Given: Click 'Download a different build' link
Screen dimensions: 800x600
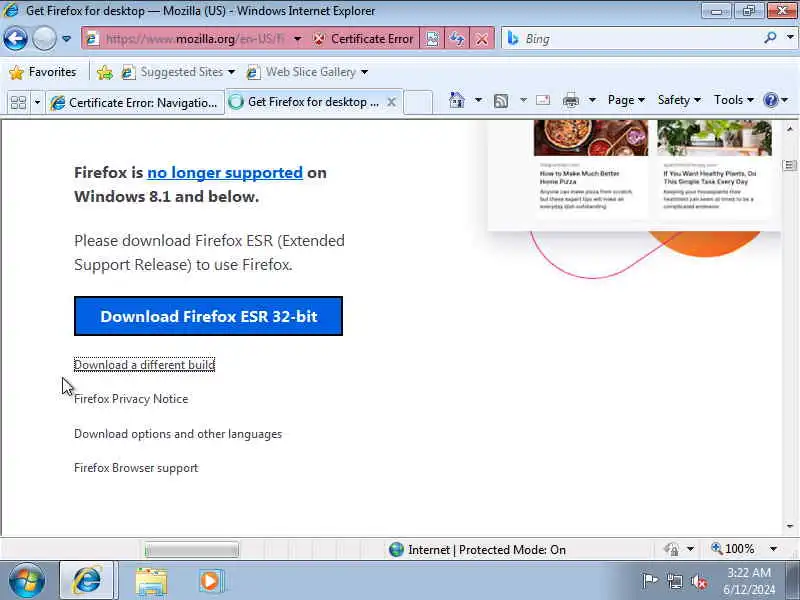Looking at the screenshot, I should [x=144, y=365].
